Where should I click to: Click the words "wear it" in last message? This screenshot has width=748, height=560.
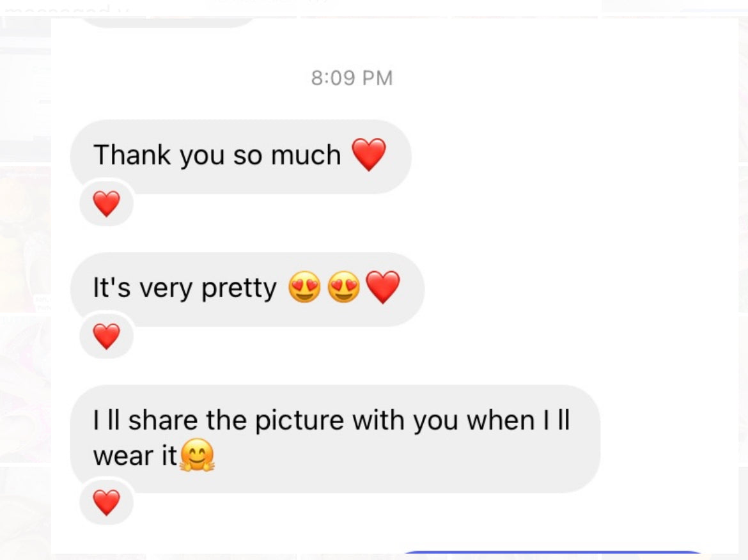[x=135, y=456]
